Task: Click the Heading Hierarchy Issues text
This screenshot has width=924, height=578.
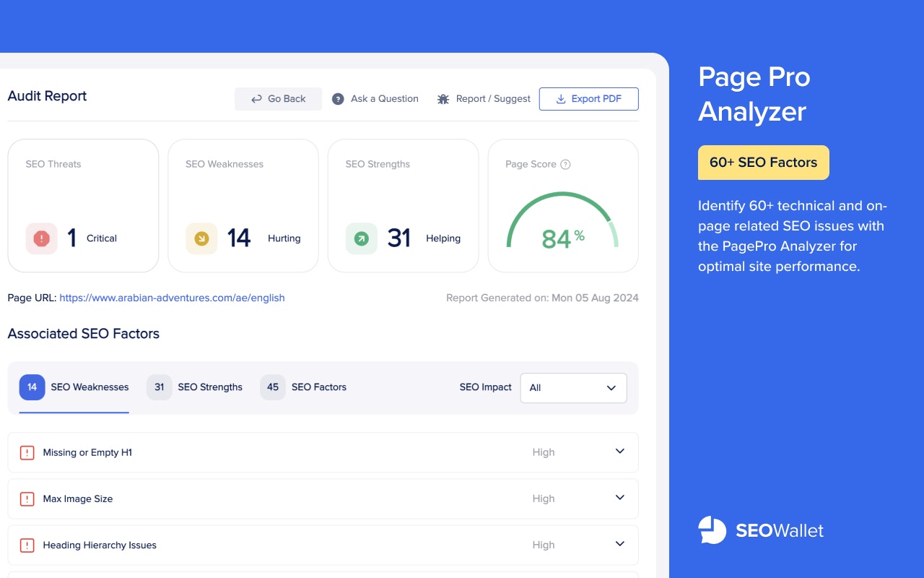Action: pyautogui.click(x=100, y=545)
